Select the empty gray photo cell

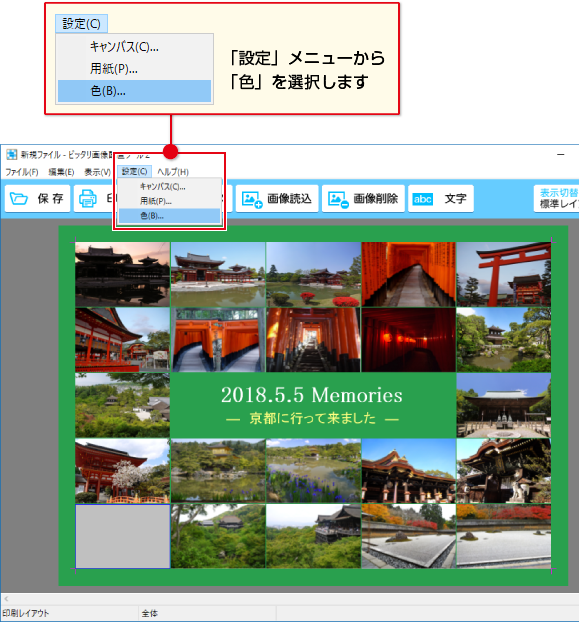click(x=123, y=536)
